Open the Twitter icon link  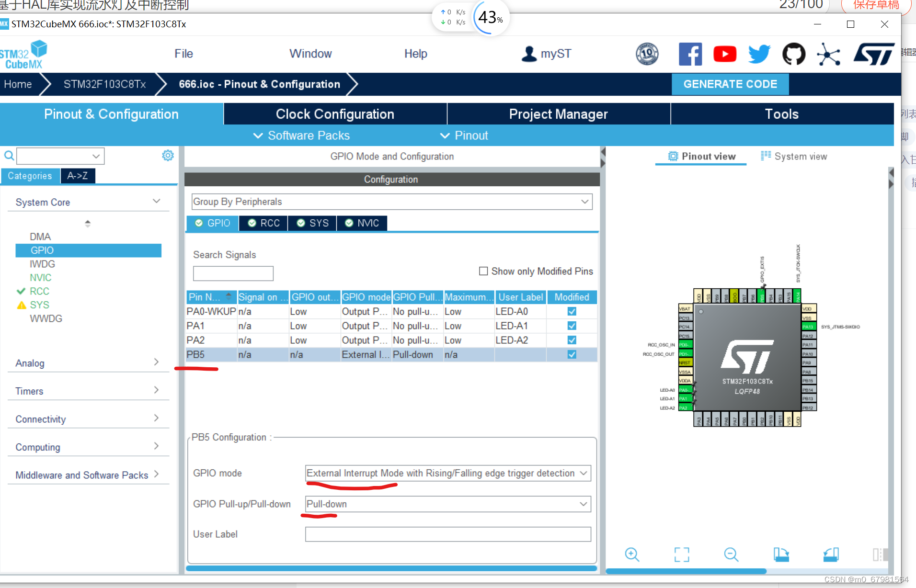pyautogui.click(x=759, y=54)
